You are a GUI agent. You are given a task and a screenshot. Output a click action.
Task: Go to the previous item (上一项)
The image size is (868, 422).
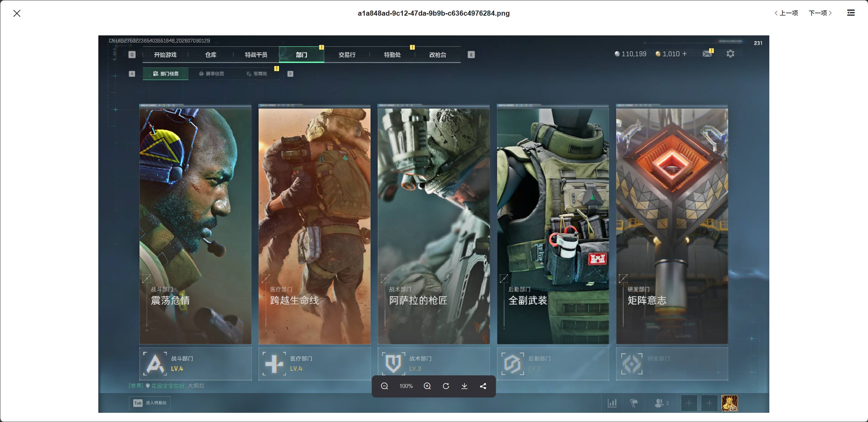tap(786, 13)
